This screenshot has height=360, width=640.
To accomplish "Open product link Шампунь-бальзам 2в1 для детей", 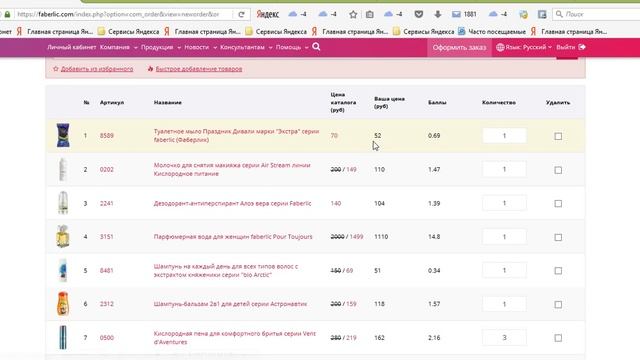I will point(230,304).
